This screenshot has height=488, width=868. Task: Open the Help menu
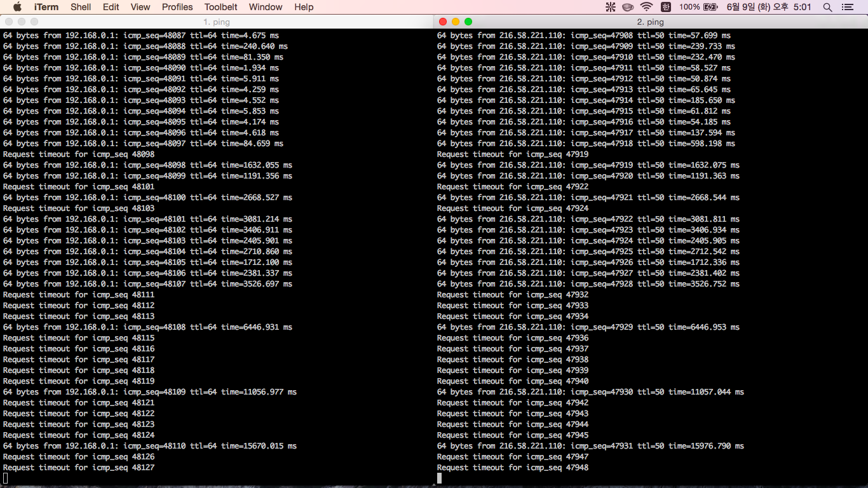304,7
